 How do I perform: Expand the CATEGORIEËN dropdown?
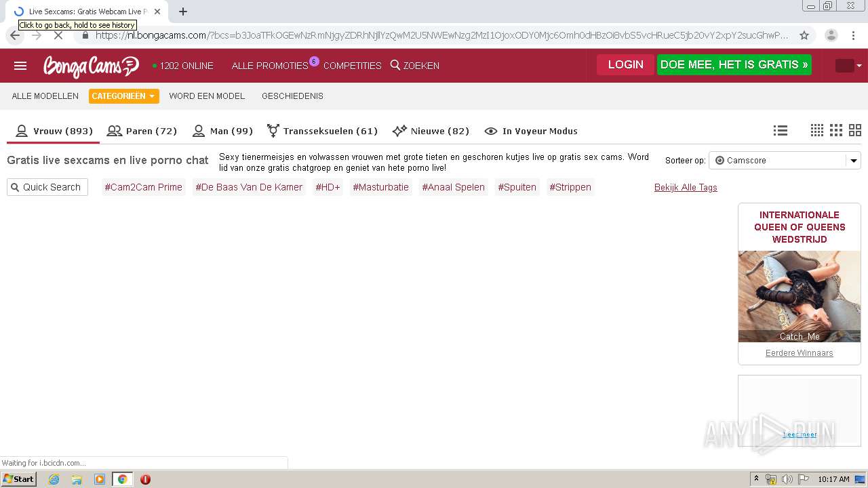124,96
